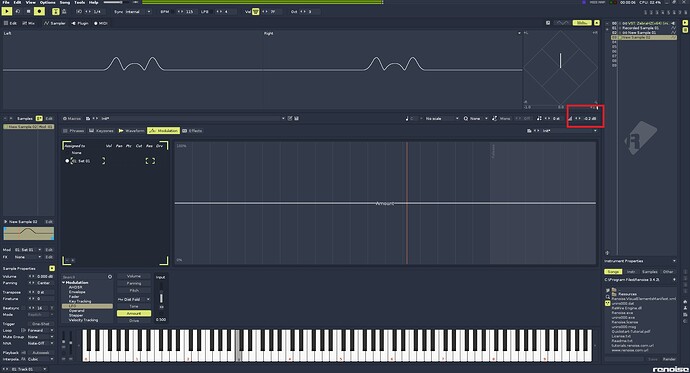Image resolution: width=690 pixels, height=373 pixels.
Task: Toggle the metronome icon
Action: pyautogui.click(x=64, y=11)
